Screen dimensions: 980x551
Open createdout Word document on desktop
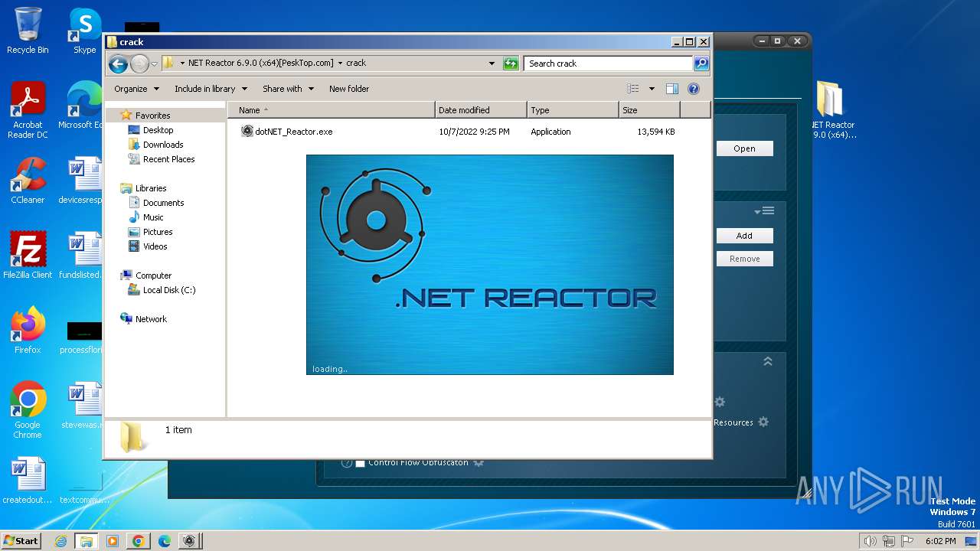coord(28,481)
